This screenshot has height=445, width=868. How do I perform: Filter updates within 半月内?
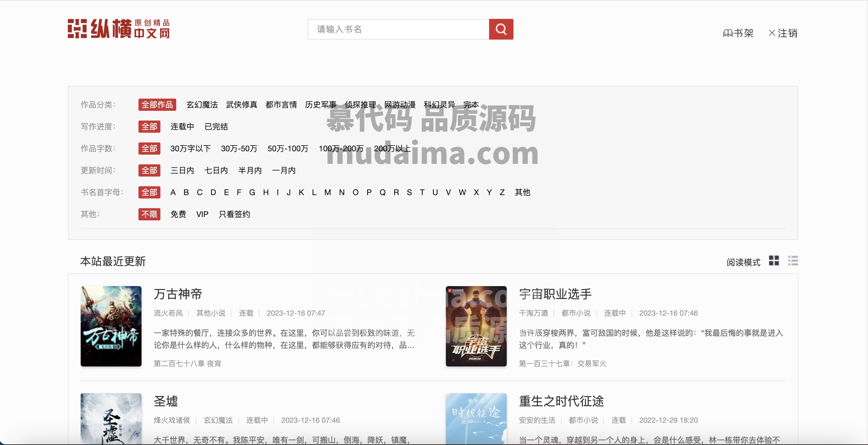[x=250, y=170]
